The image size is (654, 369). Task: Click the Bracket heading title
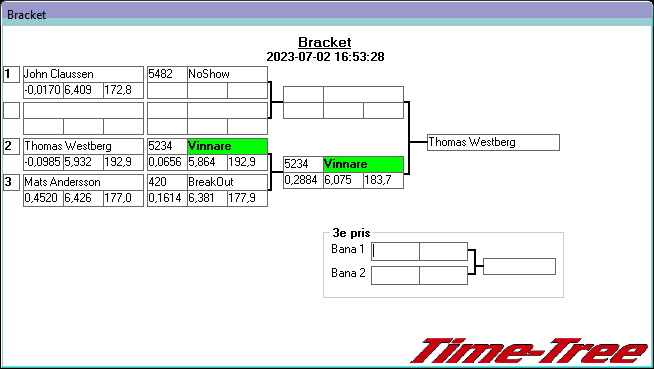point(325,42)
